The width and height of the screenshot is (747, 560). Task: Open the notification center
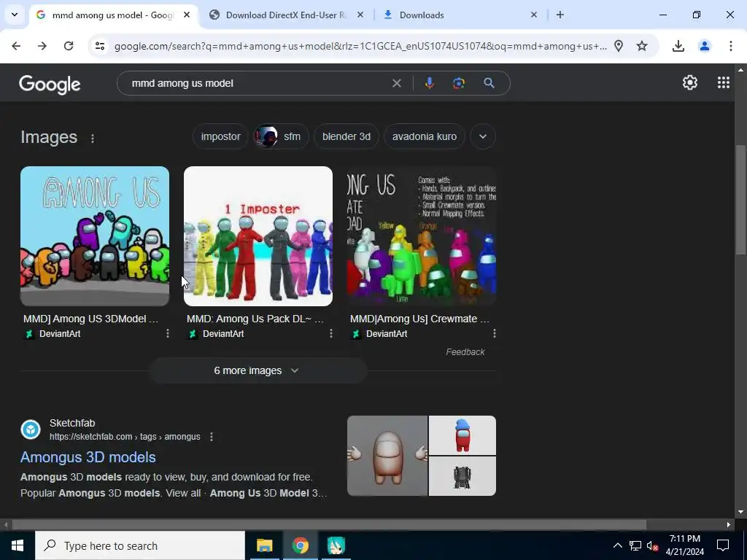tap(723, 545)
